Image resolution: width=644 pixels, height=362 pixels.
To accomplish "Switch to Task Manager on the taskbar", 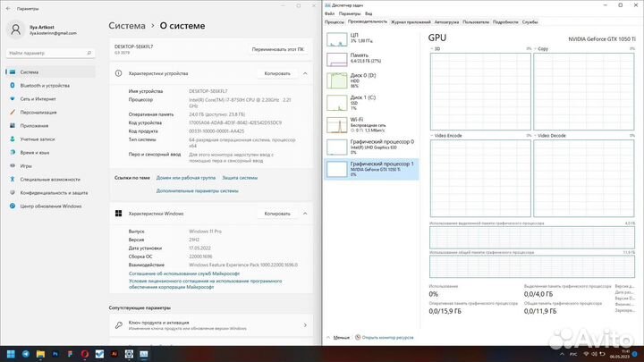I will tap(144, 354).
